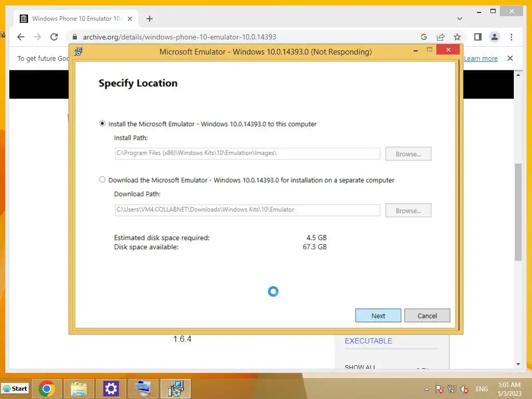532x399 pixels.
Task: Bookmark this page with the star icon
Action: point(457,37)
